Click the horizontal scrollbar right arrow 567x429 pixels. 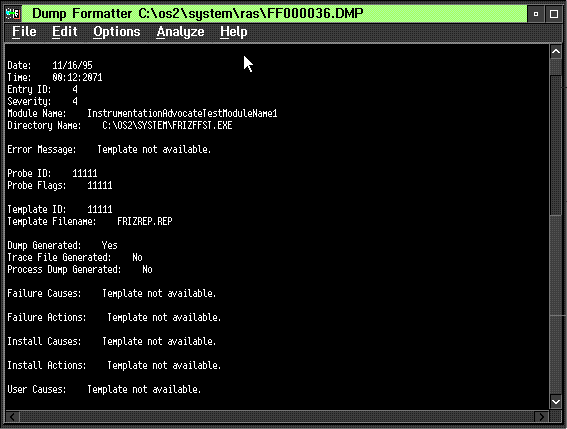[x=541, y=417]
